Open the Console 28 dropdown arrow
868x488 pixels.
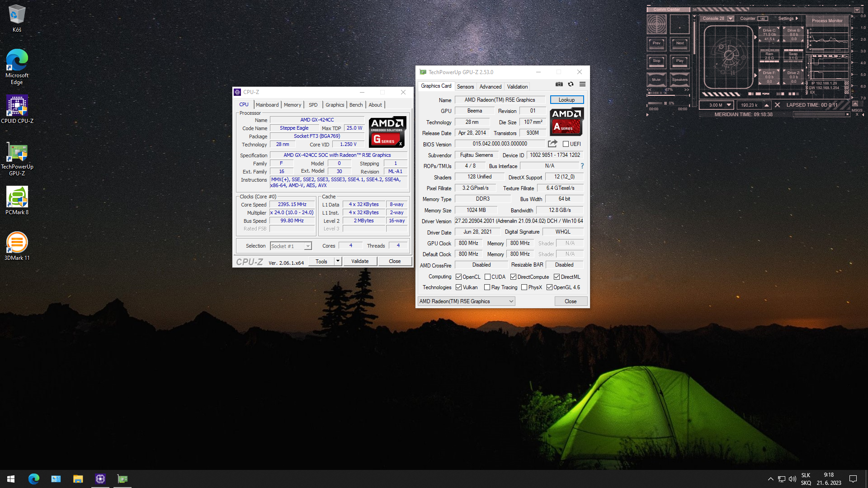[731, 19]
